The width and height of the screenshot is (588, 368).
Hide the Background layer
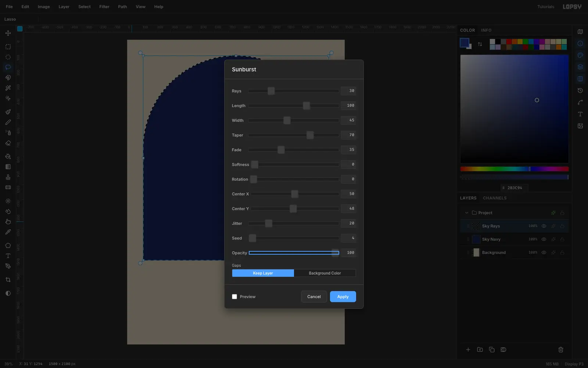544,252
